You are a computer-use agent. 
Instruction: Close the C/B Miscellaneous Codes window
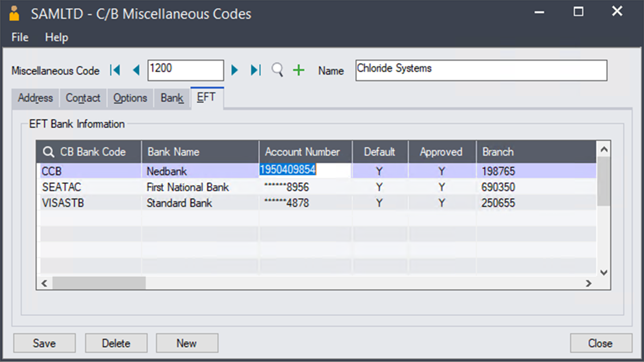coord(601,343)
